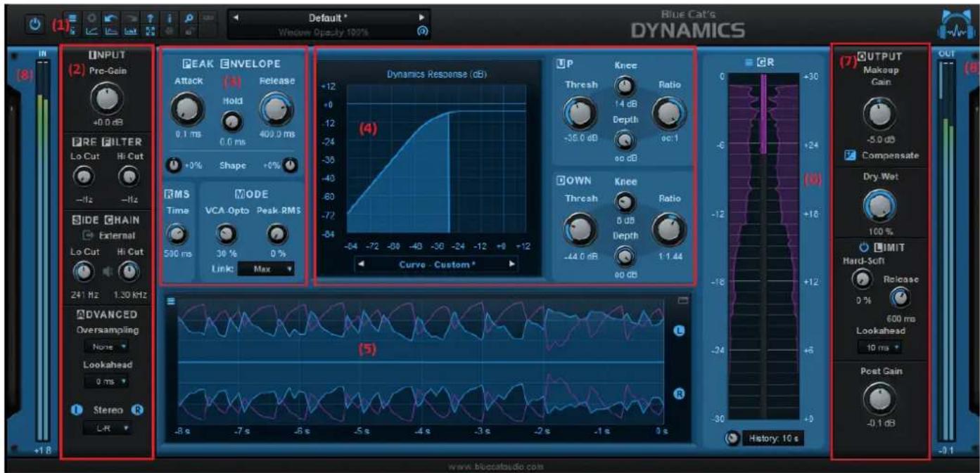Click the VCA-Opto mode knob
Image resolution: width=980 pixels, height=473 pixels.
(x=225, y=235)
